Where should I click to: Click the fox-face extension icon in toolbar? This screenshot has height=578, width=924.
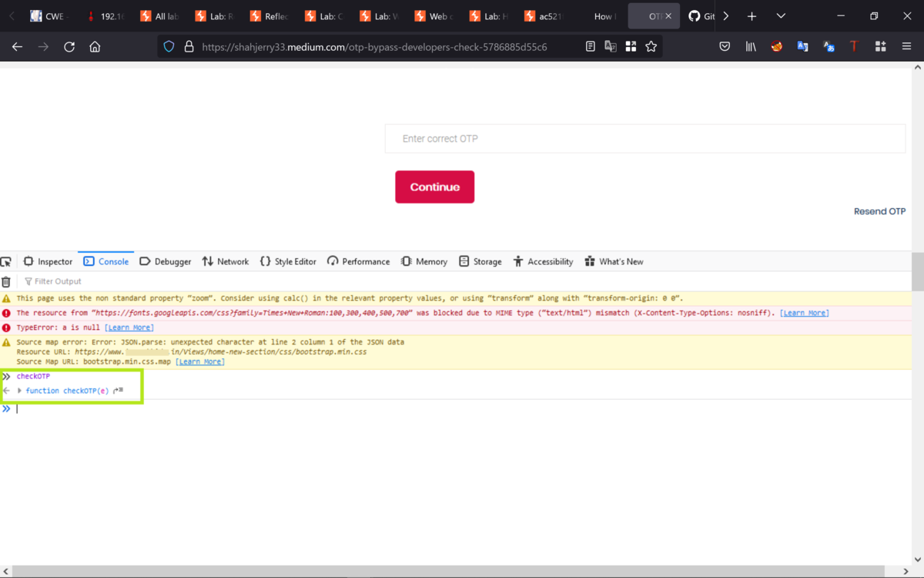[x=777, y=47]
